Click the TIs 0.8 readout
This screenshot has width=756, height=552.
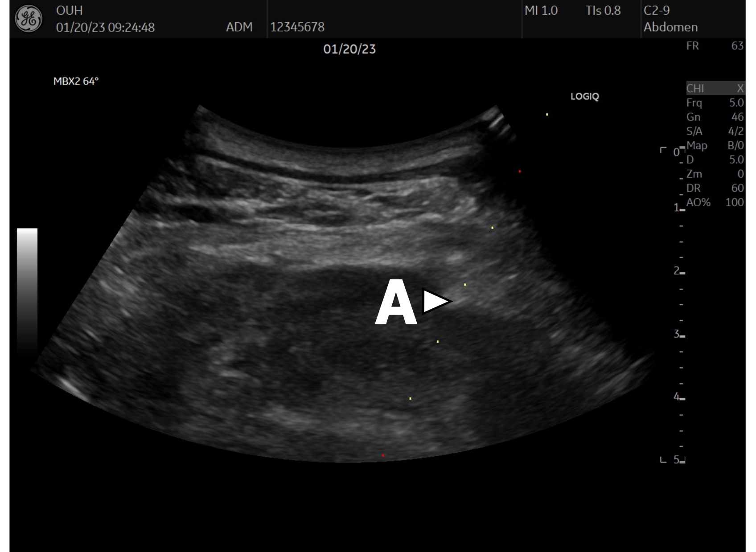603,11
